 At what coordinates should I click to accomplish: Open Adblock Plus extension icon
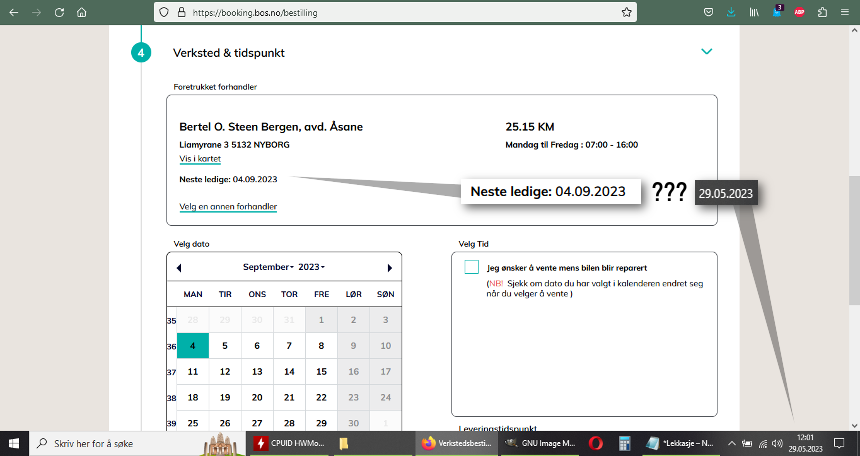(x=800, y=12)
